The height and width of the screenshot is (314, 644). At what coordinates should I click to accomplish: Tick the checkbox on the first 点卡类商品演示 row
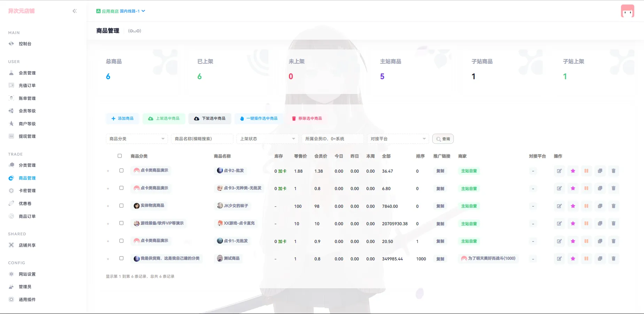(122, 171)
